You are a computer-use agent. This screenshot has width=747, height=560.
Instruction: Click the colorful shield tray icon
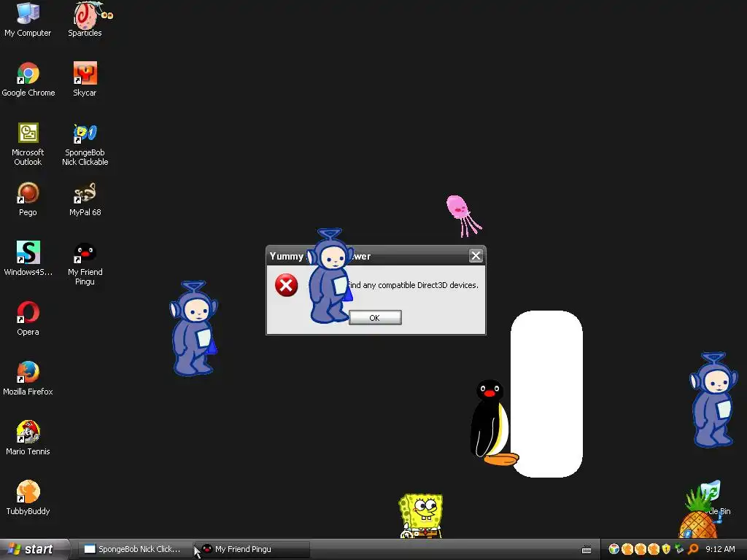614,549
